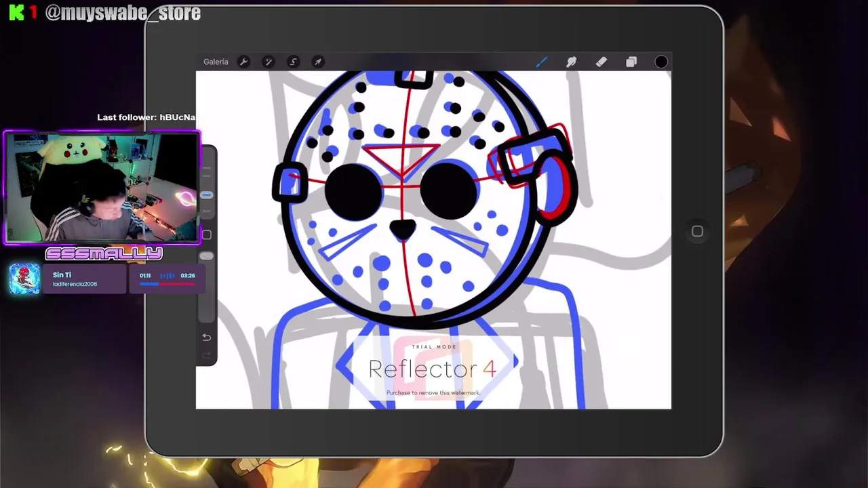This screenshot has height=488, width=868.
Task: Click the artist name ladiferencia2006
Action: pos(75,284)
